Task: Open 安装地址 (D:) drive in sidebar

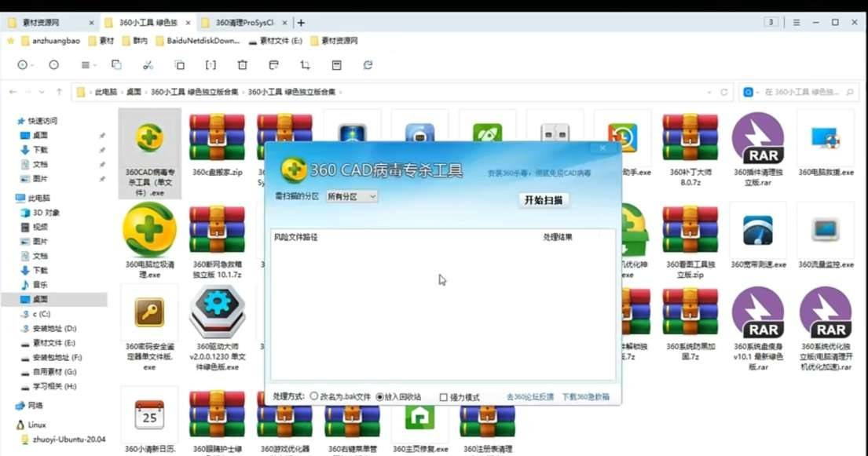Action: (49, 328)
